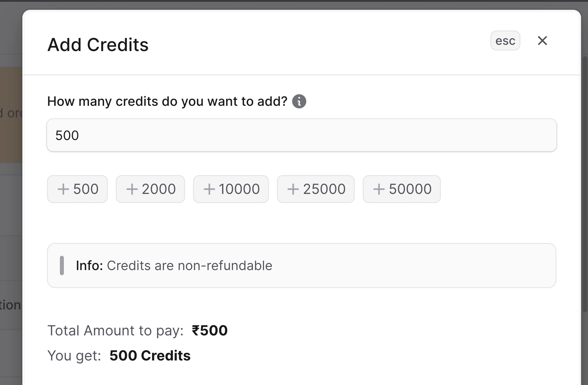Click the 500 Credits you-get text
Viewport: 588px width, 385px height.
click(150, 355)
